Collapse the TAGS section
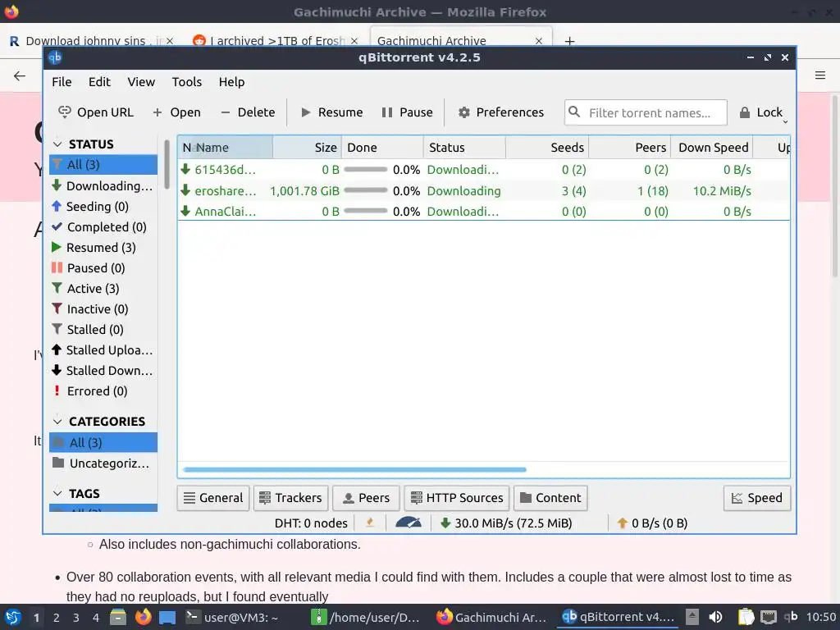The width and height of the screenshot is (840, 630). click(x=57, y=493)
